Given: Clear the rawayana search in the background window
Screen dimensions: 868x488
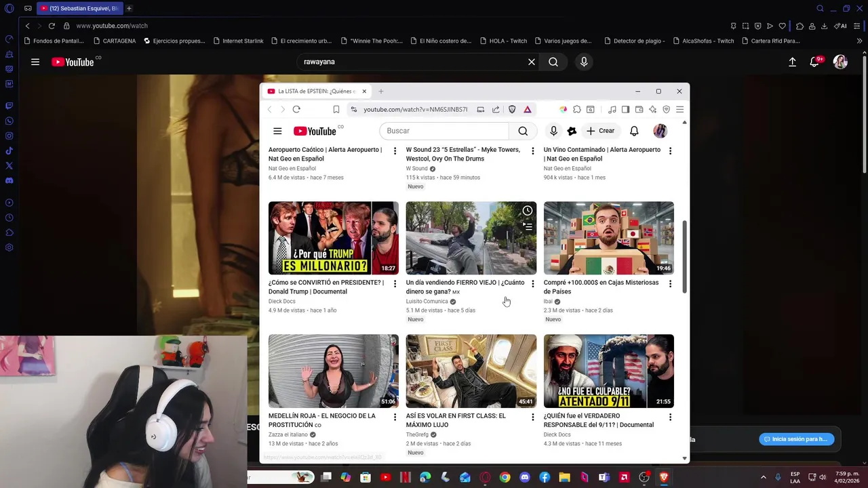Looking at the screenshot, I should [532, 62].
